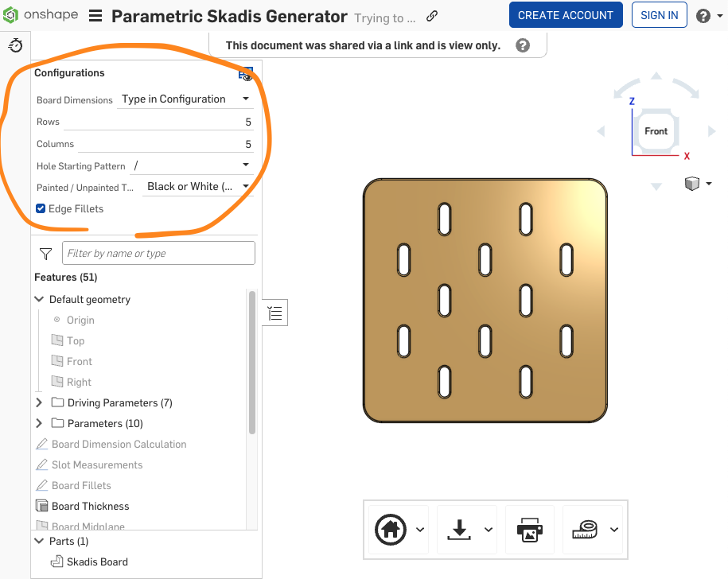The image size is (728, 579).
Task: Click the download export icon
Action: [x=459, y=529]
